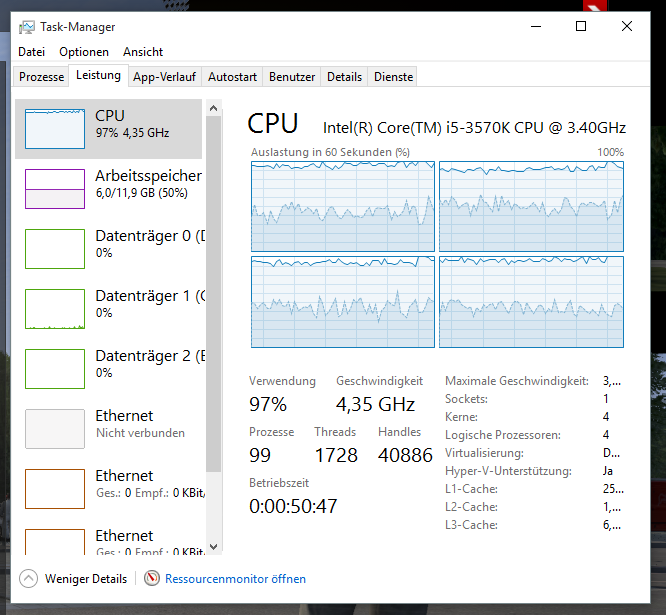The width and height of the screenshot is (666, 615).
Task: Open the Optionen menu
Action: 84,52
